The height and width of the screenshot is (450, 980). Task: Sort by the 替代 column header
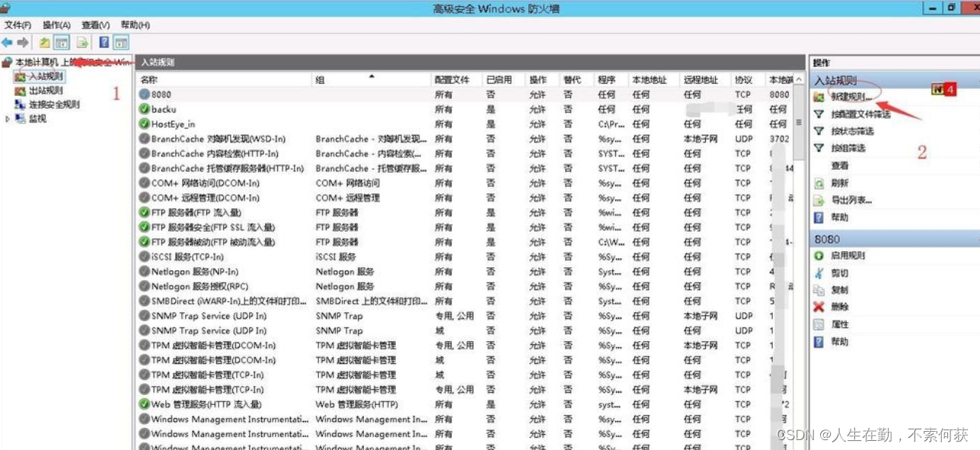coord(577,79)
